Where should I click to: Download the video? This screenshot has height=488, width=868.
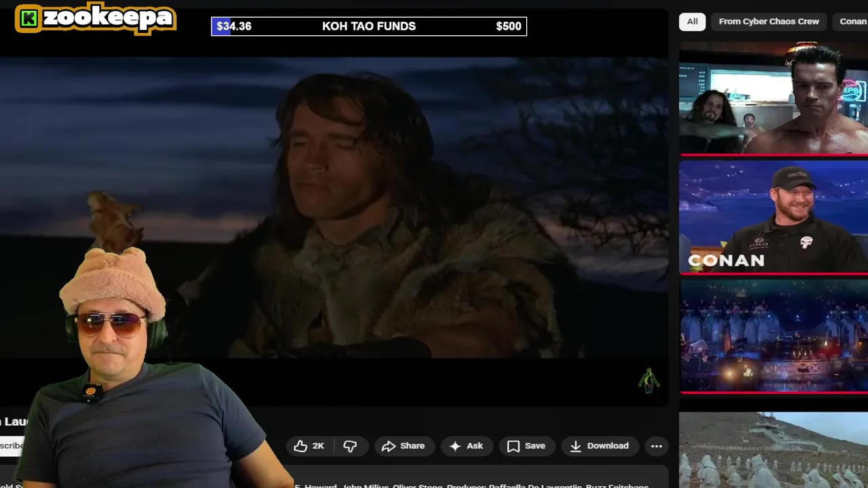(600, 446)
